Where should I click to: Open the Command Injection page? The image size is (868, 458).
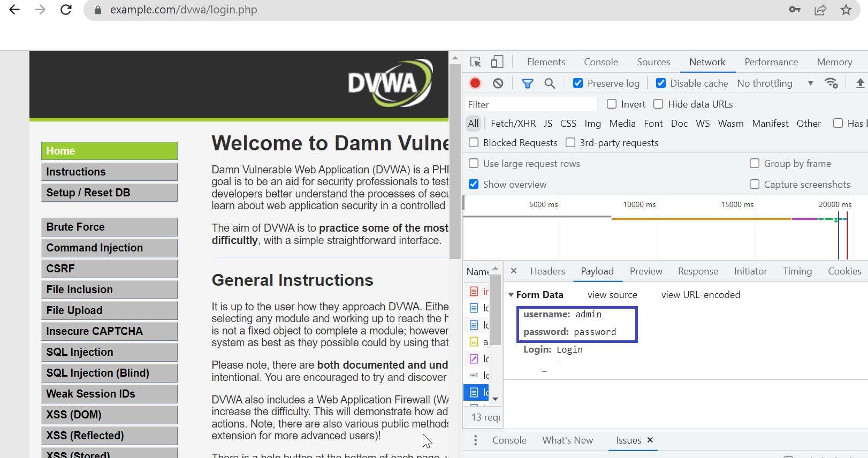pos(109,248)
